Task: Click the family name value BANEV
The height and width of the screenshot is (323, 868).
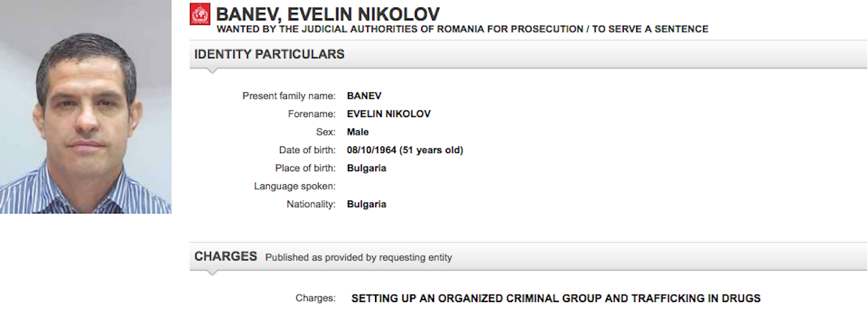Action: pos(364,96)
